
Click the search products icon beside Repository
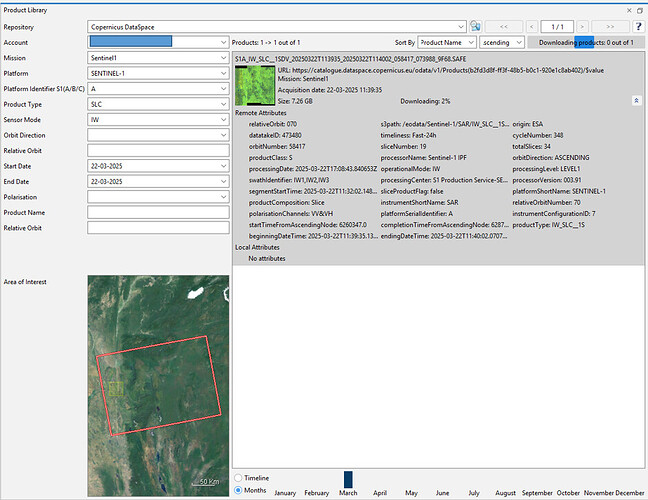click(x=476, y=26)
